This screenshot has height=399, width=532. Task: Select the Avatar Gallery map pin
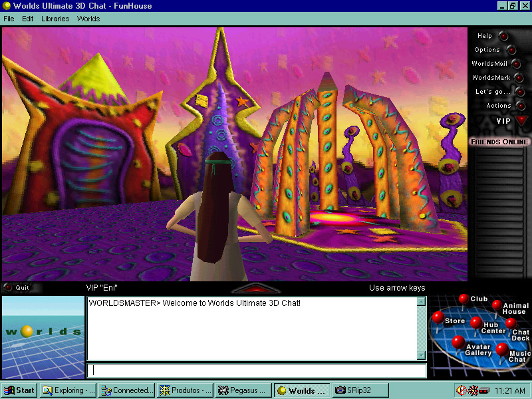[x=458, y=342]
